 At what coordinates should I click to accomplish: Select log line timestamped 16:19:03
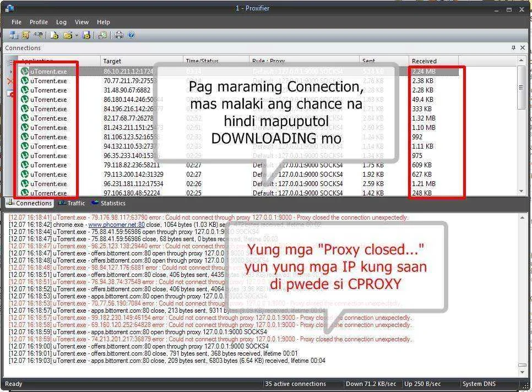coord(167,361)
